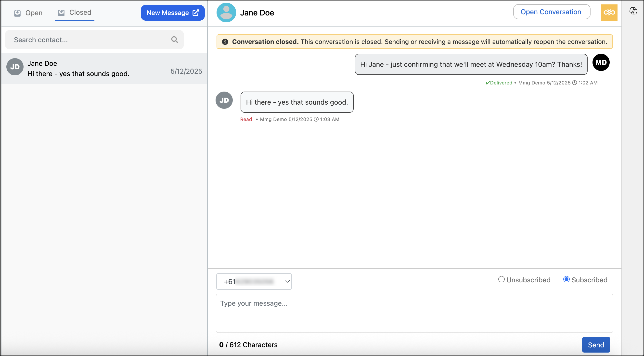The image size is (644, 356).
Task: Click the search magnifier icon
Action: pyautogui.click(x=175, y=40)
